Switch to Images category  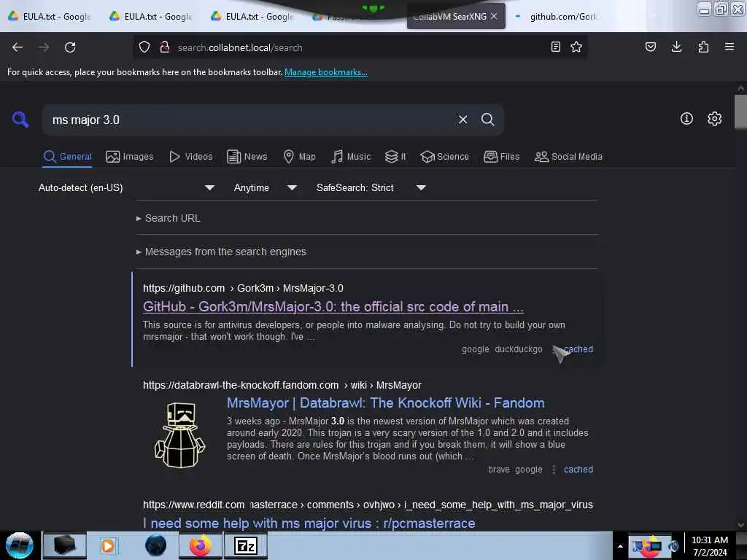(x=130, y=157)
